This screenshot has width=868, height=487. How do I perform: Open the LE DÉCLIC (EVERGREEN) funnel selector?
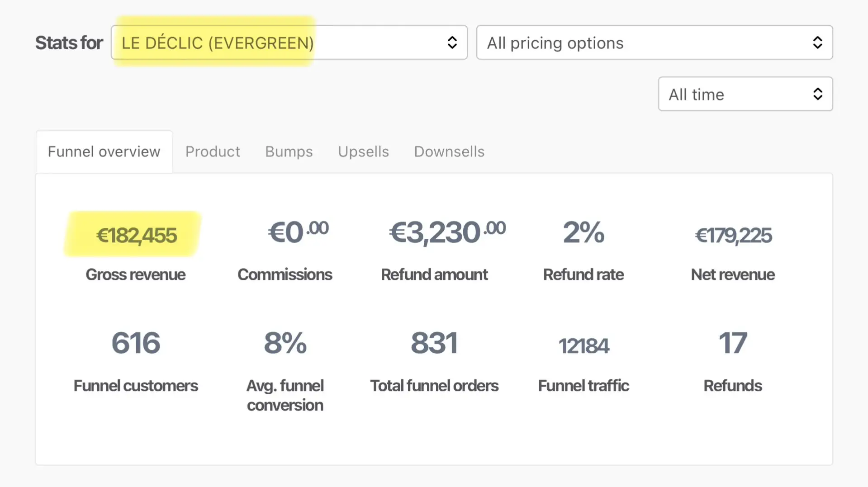(x=289, y=43)
